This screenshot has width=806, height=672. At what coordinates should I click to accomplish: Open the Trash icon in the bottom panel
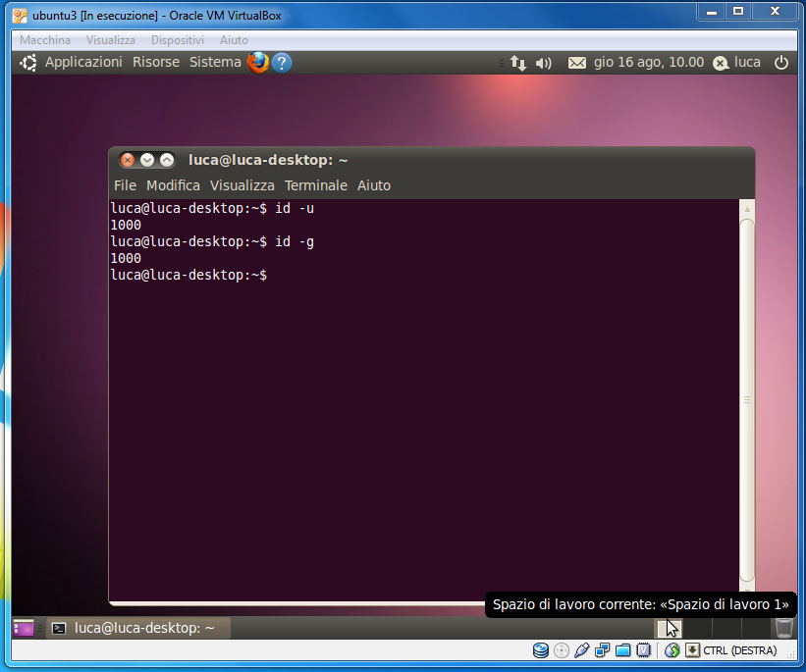coord(783,628)
